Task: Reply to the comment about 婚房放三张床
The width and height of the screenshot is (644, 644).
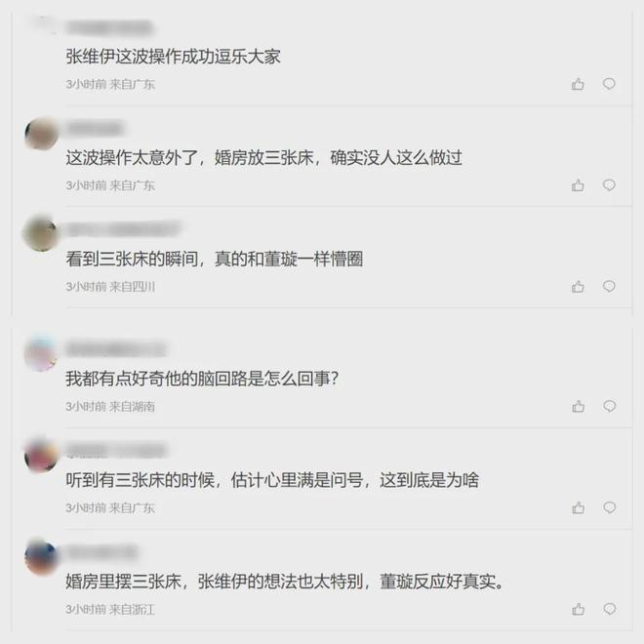Action: click(609, 185)
